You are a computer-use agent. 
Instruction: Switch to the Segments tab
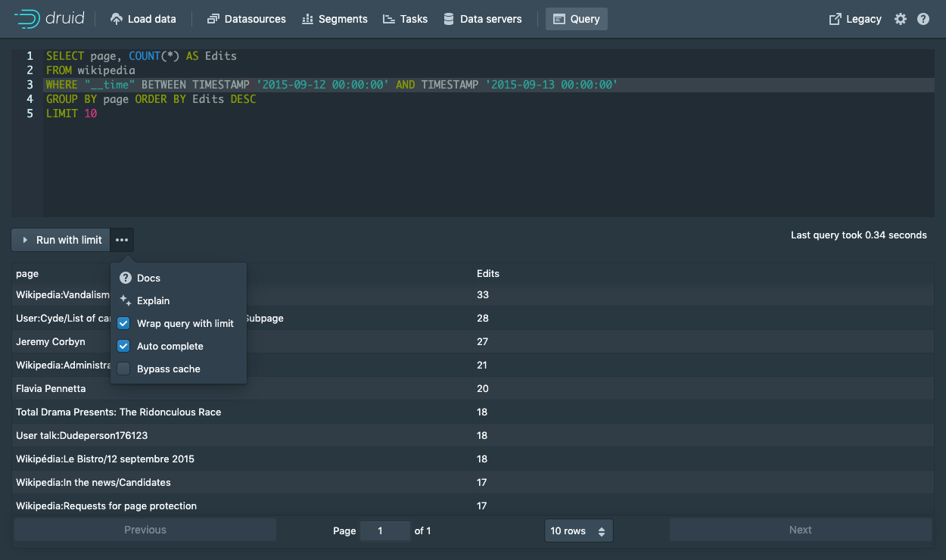[x=335, y=19]
